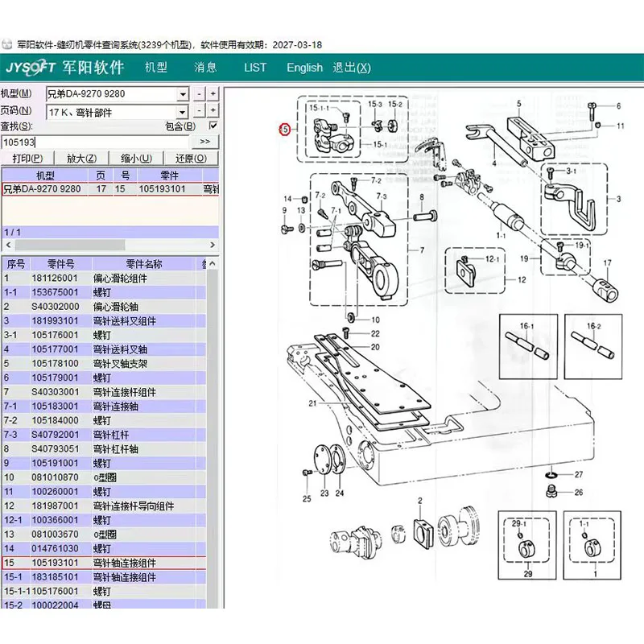Expand the 机型 model dropdown arrow
Viewport: 644px width, 644px height.
coord(183,94)
